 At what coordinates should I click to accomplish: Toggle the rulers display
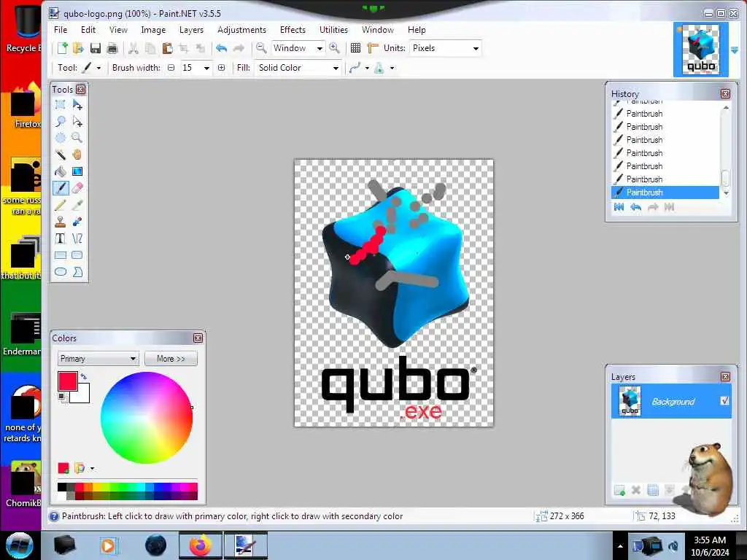click(373, 48)
